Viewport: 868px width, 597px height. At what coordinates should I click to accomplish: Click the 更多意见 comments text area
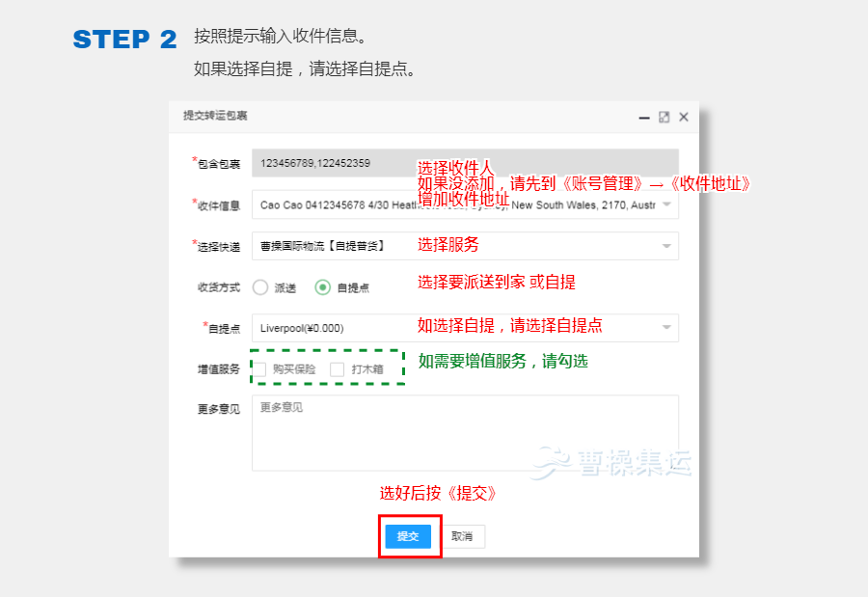(465, 433)
